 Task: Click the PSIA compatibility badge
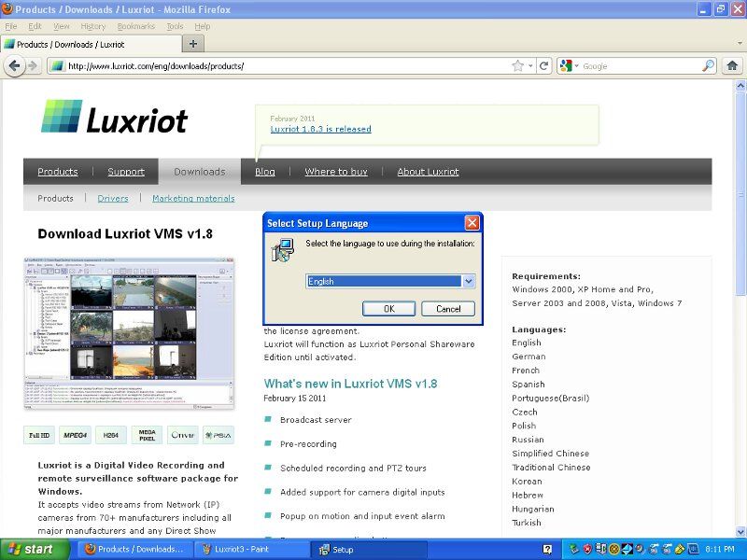coord(219,435)
